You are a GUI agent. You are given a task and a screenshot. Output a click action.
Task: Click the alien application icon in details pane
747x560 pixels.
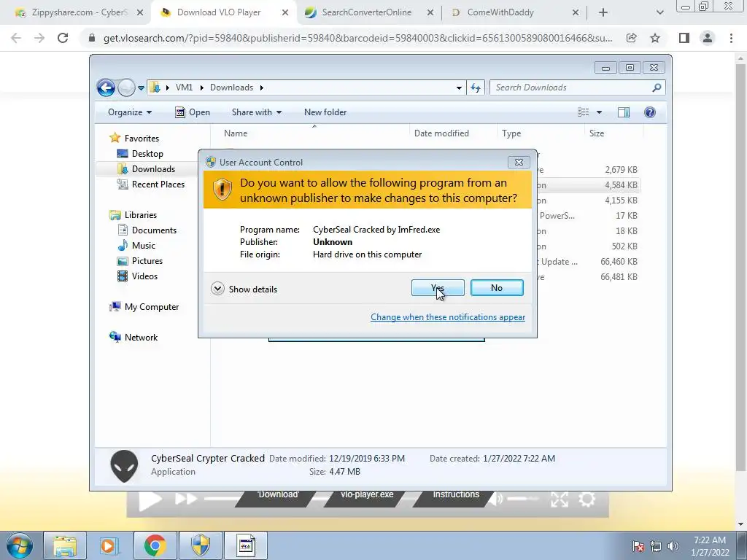pos(124,466)
